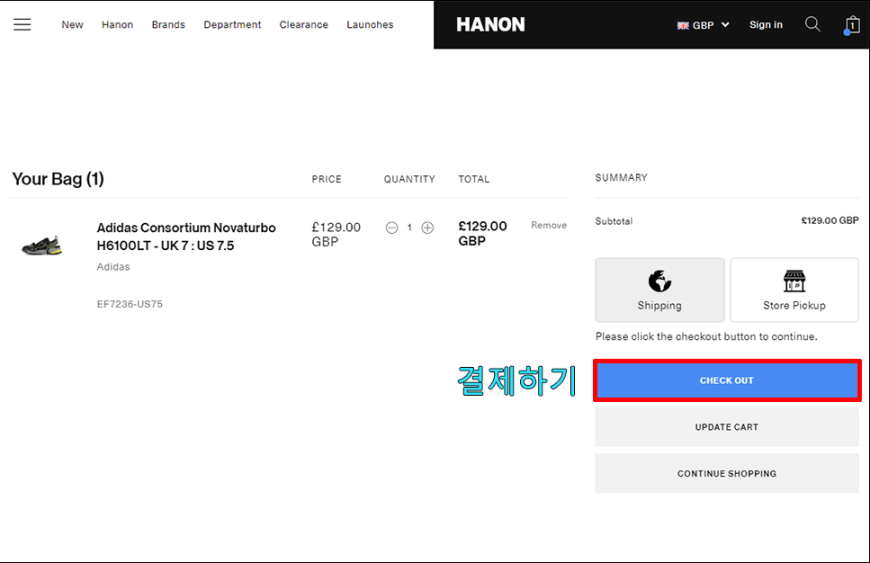This screenshot has width=870, height=563.
Task: Select the Store Pickup option
Action: (794, 290)
